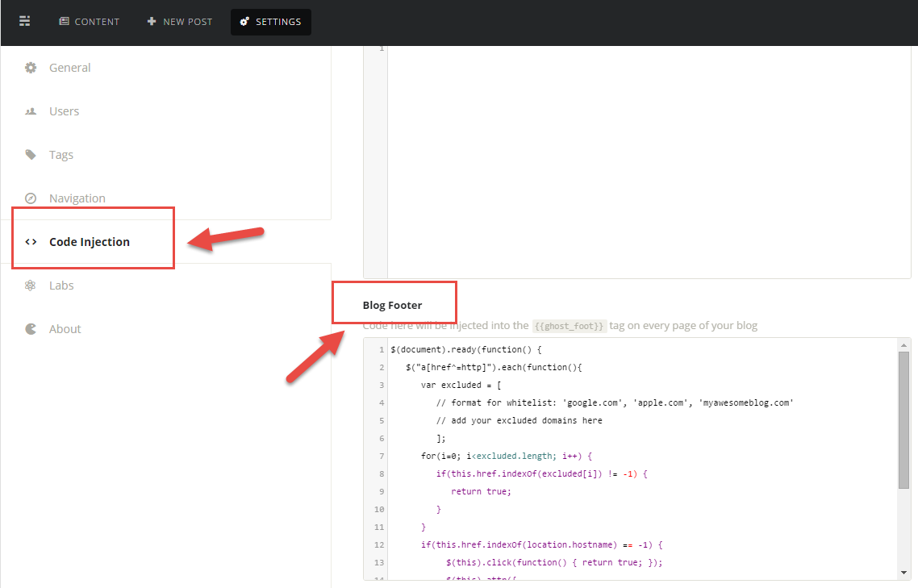Click the Code Injection brackets icon
Screen dimensions: 918x588
[x=31, y=242]
